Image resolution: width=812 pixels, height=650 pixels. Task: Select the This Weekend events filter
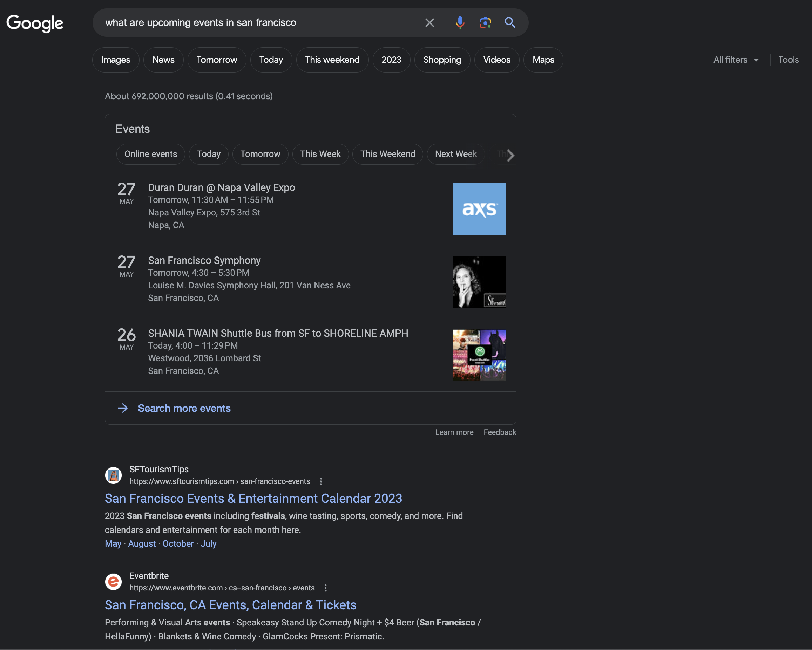[x=387, y=154]
